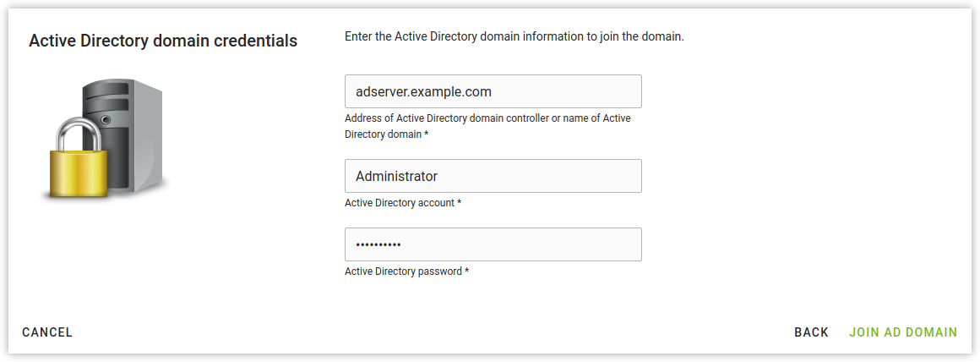The image size is (980, 362).
Task: Click the 'adserver.example.com' text
Action: [x=423, y=91]
